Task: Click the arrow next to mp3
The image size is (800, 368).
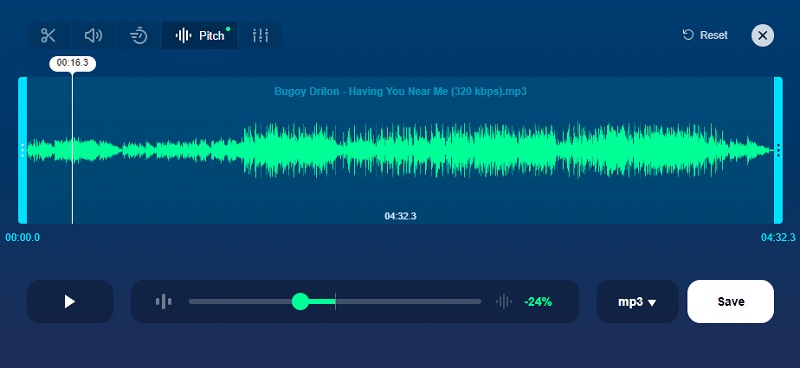Action: click(x=652, y=303)
